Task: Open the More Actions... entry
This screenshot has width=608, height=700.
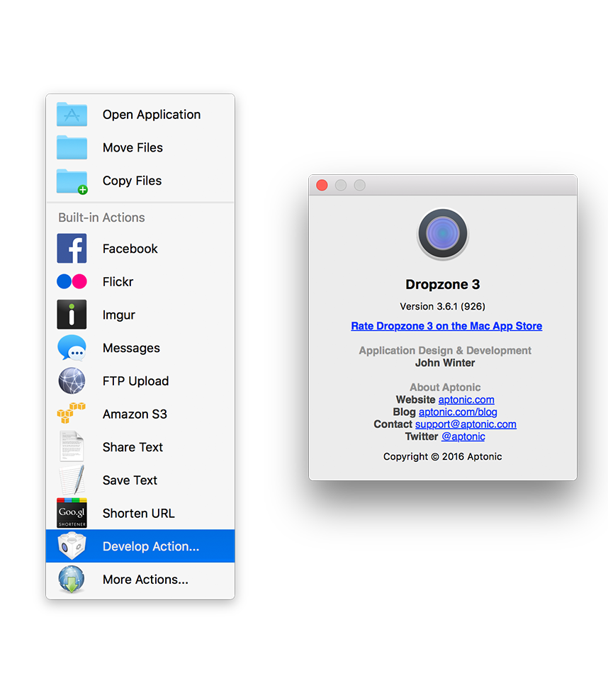Action: (140, 580)
